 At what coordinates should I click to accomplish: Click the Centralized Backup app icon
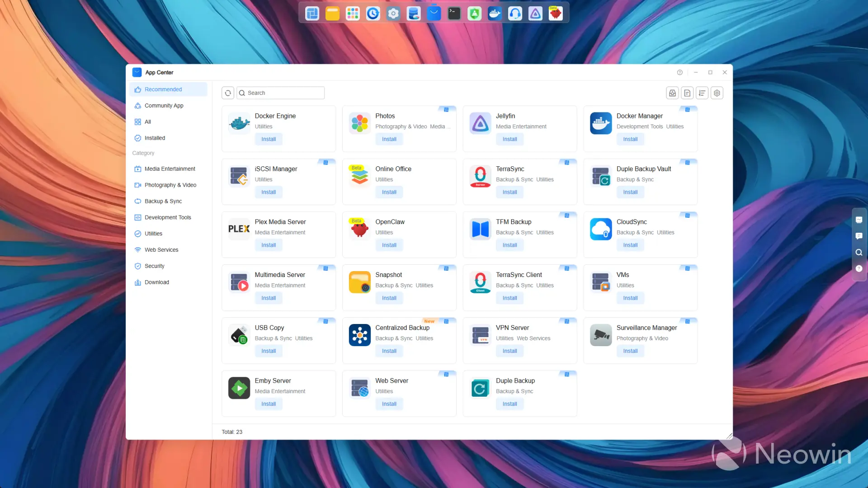coord(360,335)
